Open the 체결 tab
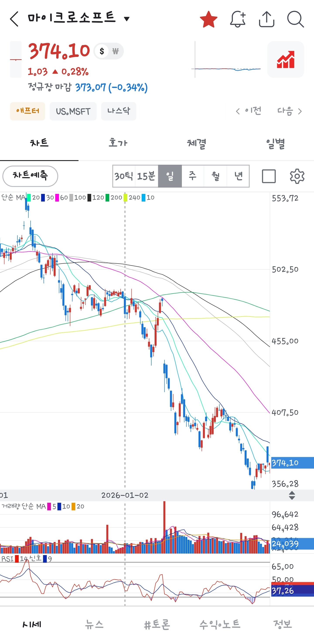Viewport: 314px width, 644px height. point(196,143)
